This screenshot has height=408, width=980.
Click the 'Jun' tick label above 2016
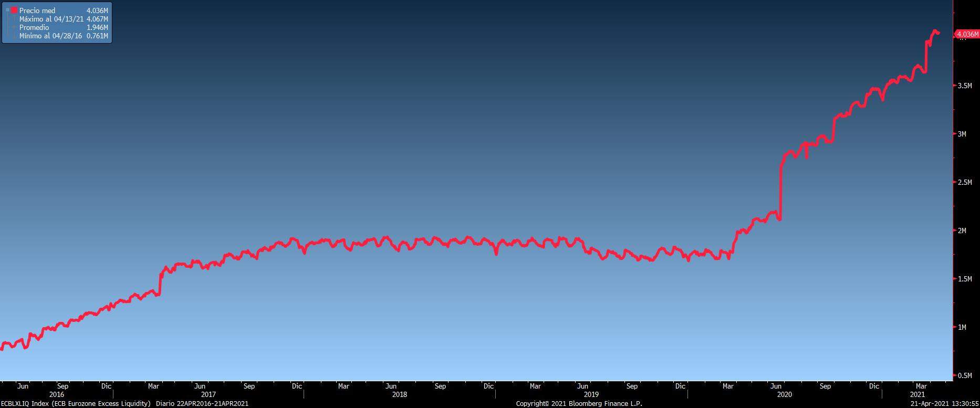pyautogui.click(x=23, y=386)
